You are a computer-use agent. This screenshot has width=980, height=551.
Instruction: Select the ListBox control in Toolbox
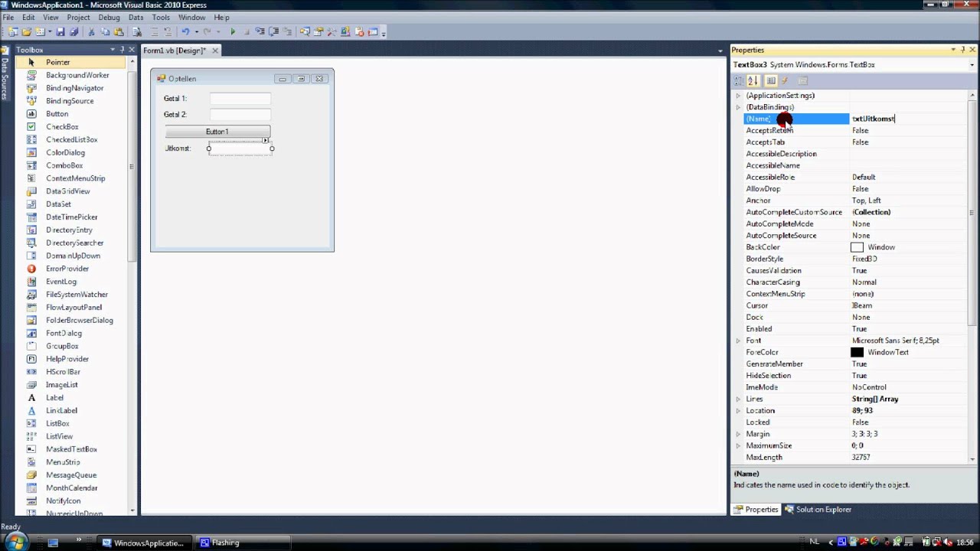tap(57, 423)
